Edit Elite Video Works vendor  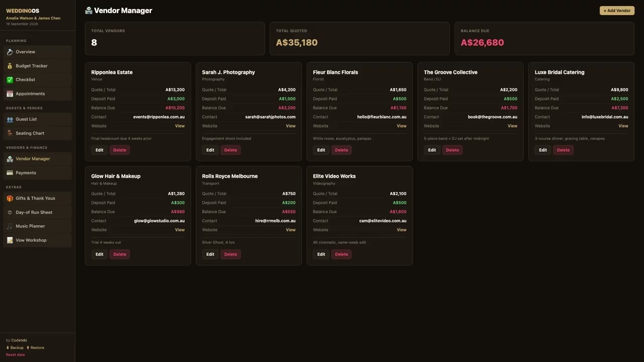(x=321, y=254)
